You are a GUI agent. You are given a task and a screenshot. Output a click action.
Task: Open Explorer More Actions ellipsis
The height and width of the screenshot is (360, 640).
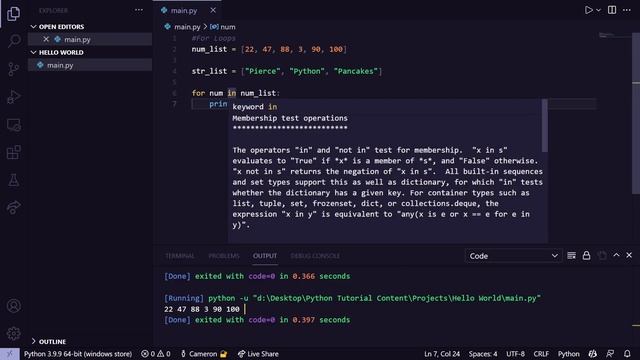click(x=139, y=10)
